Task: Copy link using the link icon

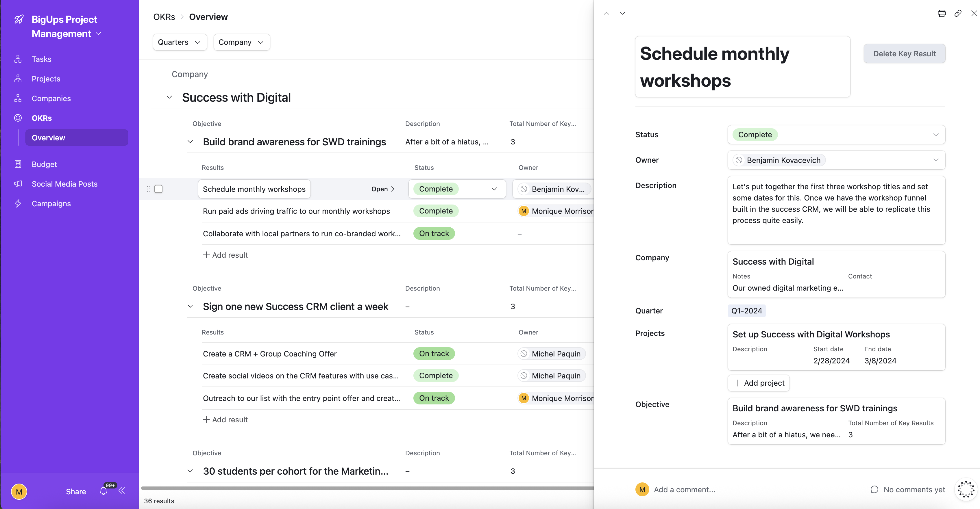Action: click(958, 13)
